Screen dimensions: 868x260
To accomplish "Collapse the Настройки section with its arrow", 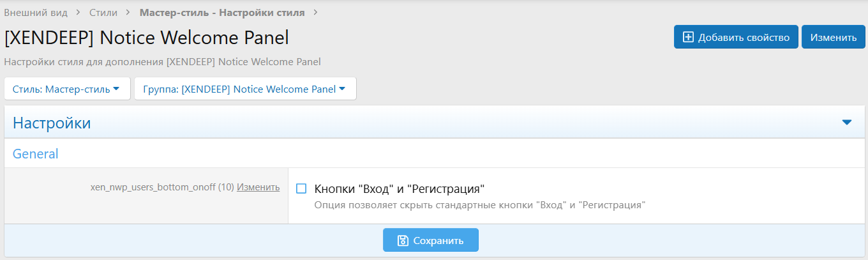I will pos(847,123).
